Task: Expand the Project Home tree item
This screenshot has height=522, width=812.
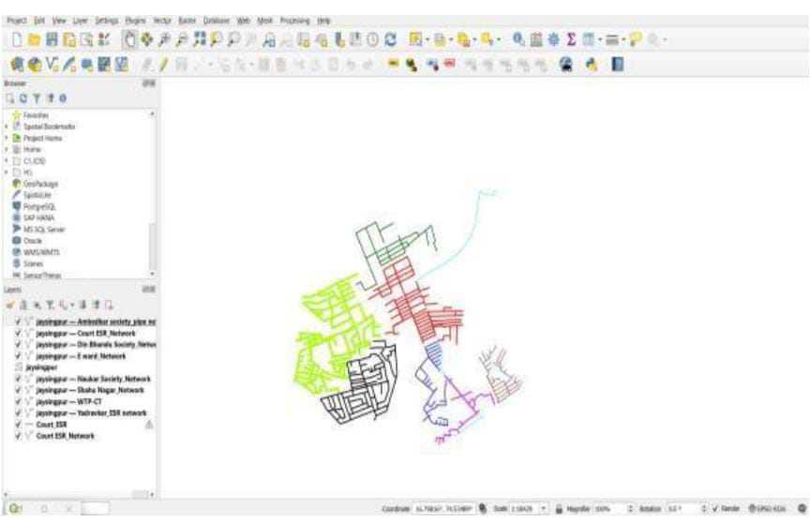Action: pos(7,137)
